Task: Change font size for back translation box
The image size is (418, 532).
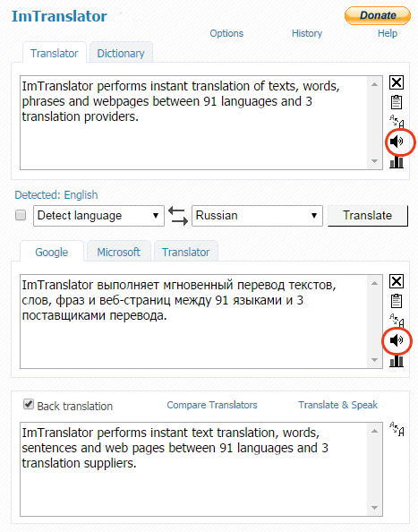Action: 397,429
